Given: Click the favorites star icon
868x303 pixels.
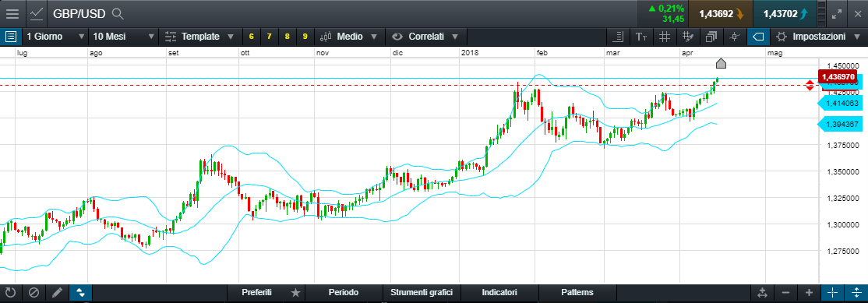Looking at the screenshot, I should point(295,293).
